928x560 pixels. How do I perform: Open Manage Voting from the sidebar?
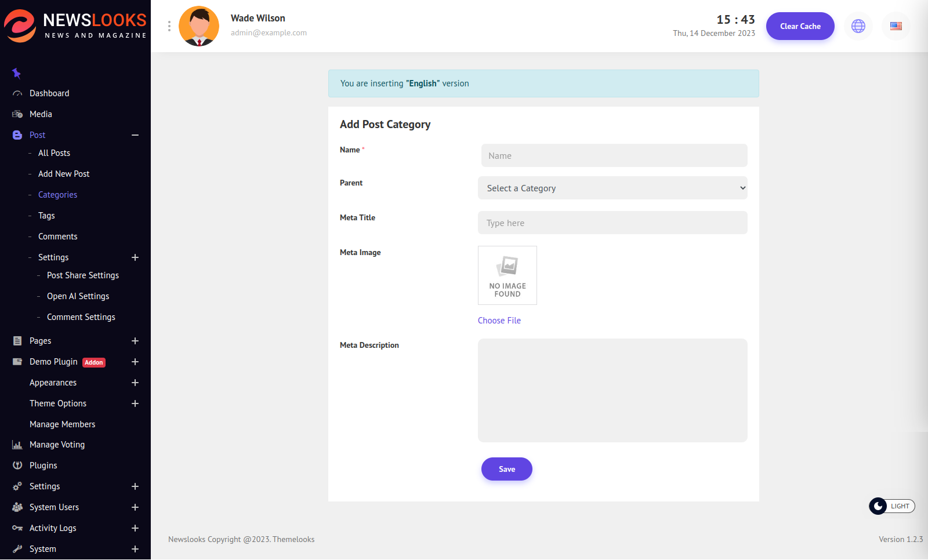[57, 445]
